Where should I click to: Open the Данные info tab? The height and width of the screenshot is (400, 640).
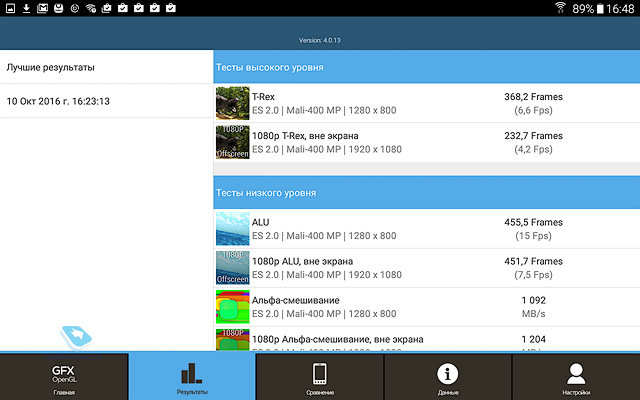point(448,377)
